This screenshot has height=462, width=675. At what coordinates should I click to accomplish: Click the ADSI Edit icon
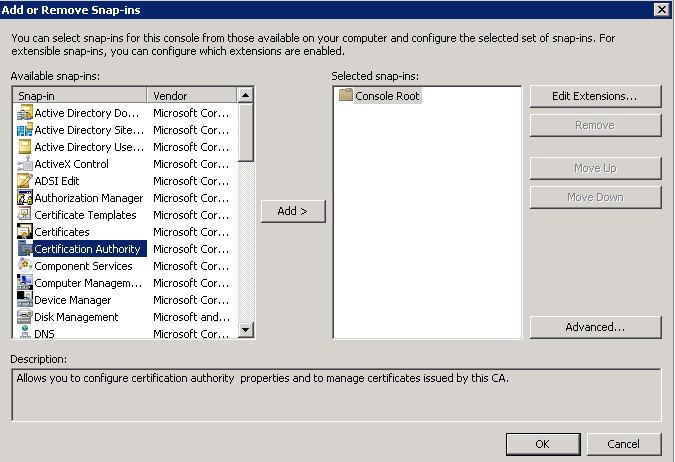coord(25,181)
